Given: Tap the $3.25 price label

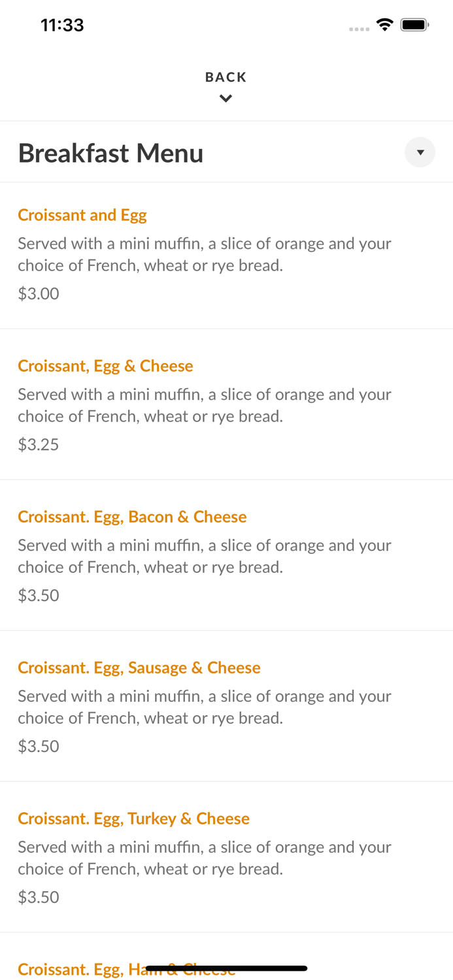Looking at the screenshot, I should pyautogui.click(x=39, y=444).
